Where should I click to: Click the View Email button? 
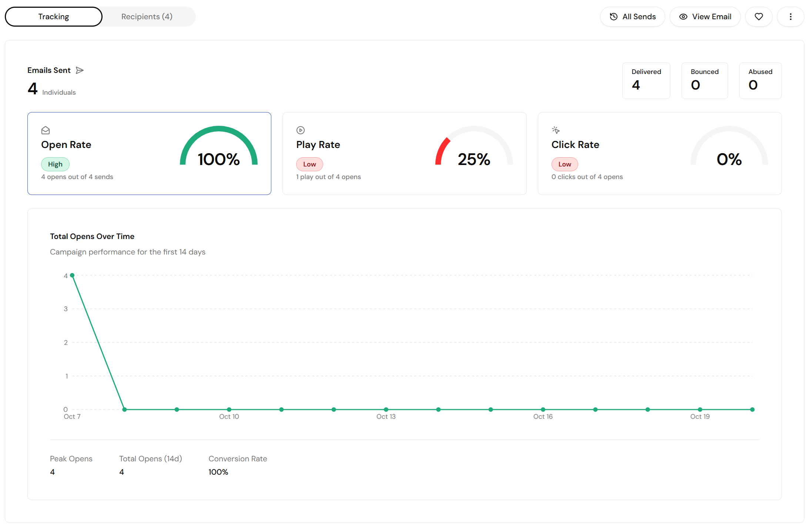click(705, 17)
